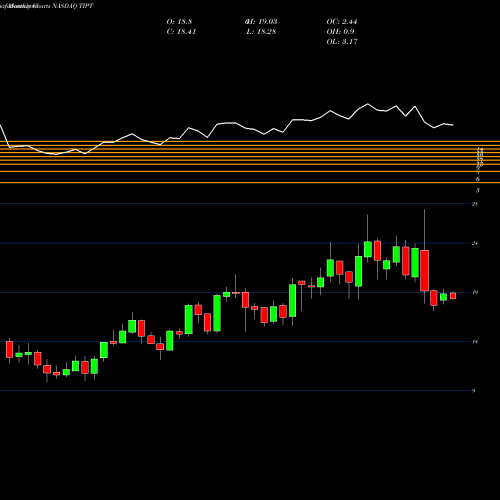
Task: Click the 'OL: 3.17' readout
Action: pyautogui.click(x=342, y=42)
